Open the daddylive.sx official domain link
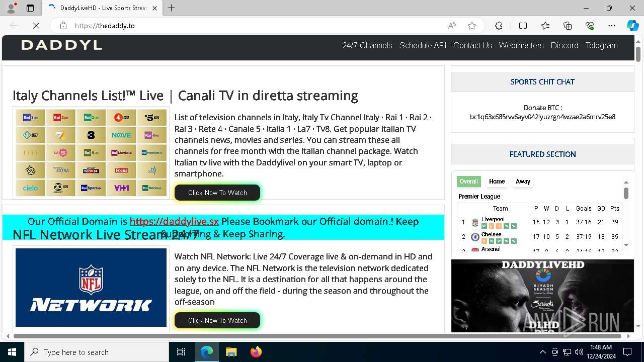This screenshot has width=644, height=362. [174, 221]
